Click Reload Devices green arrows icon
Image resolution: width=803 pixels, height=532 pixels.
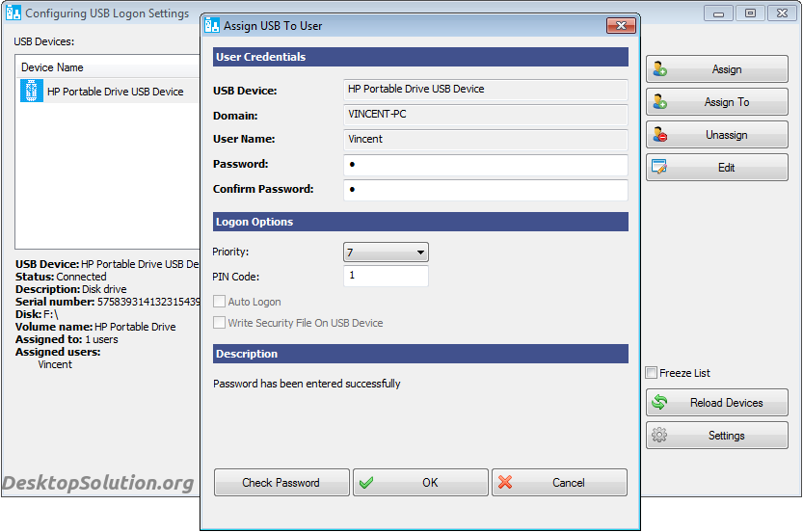[x=659, y=403]
